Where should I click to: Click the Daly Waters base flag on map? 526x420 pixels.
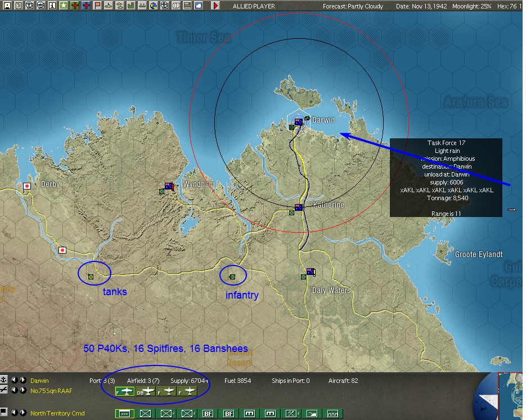point(311,272)
